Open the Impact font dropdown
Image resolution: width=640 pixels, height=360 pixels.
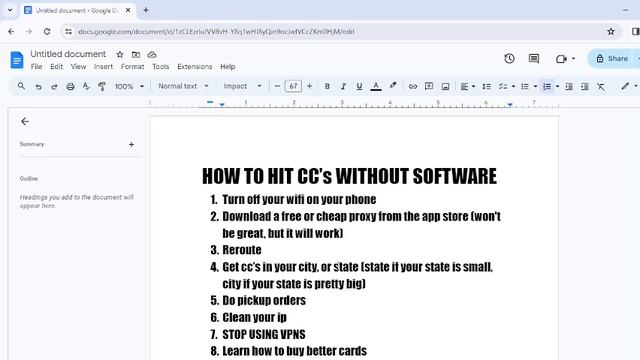coord(242,86)
